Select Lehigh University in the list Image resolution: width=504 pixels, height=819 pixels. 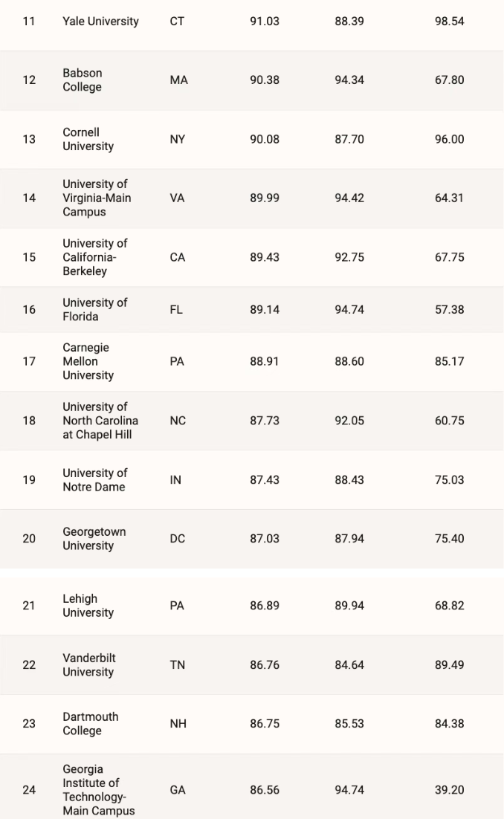(x=88, y=606)
